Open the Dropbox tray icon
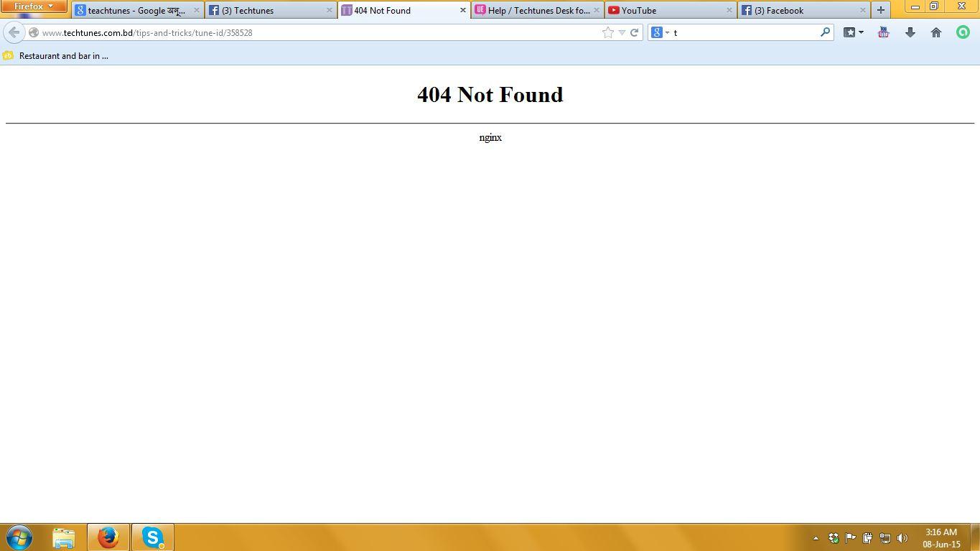 click(x=834, y=537)
